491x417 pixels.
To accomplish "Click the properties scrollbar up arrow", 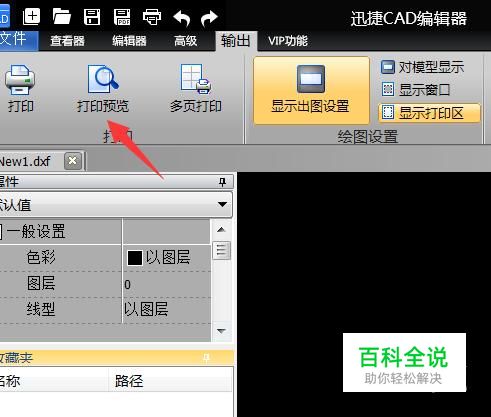I will pyautogui.click(x=221, y=230).
